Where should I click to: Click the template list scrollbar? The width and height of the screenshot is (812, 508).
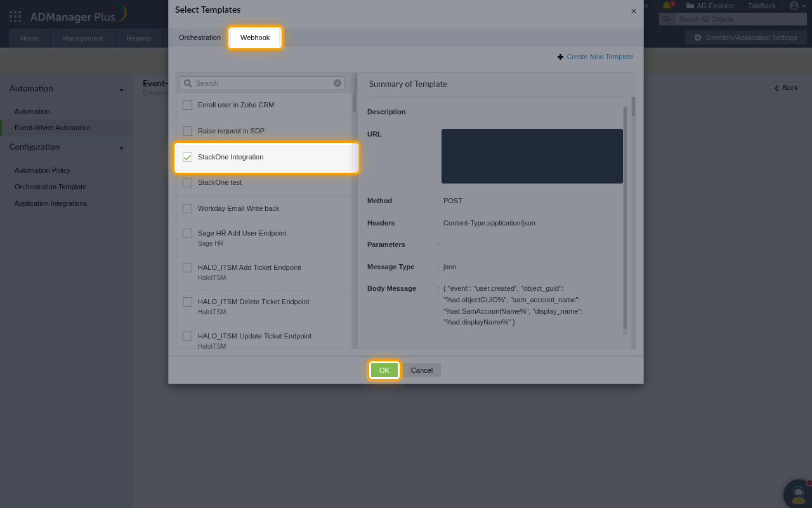pyautogui.click(x=354, y=103)
